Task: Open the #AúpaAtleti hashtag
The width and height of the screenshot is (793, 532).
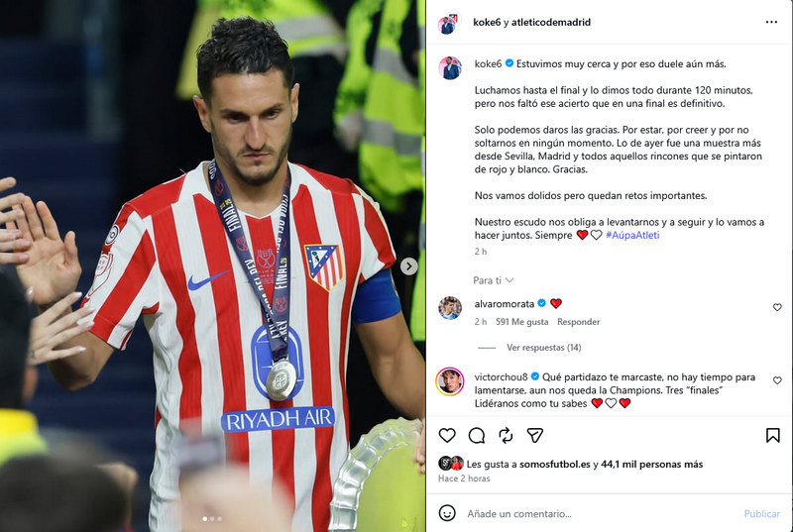Action: coord(632,235)
